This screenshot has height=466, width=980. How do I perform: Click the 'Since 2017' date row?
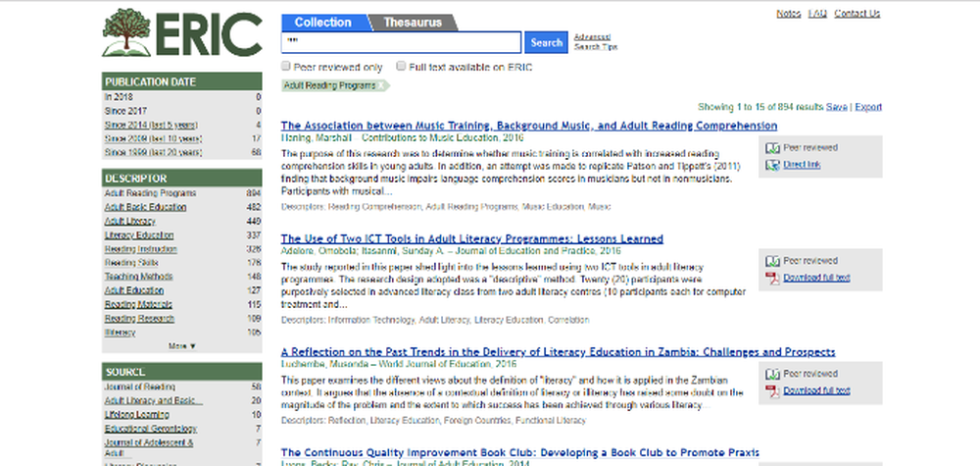pyautogui.click(x=182, y=111)
